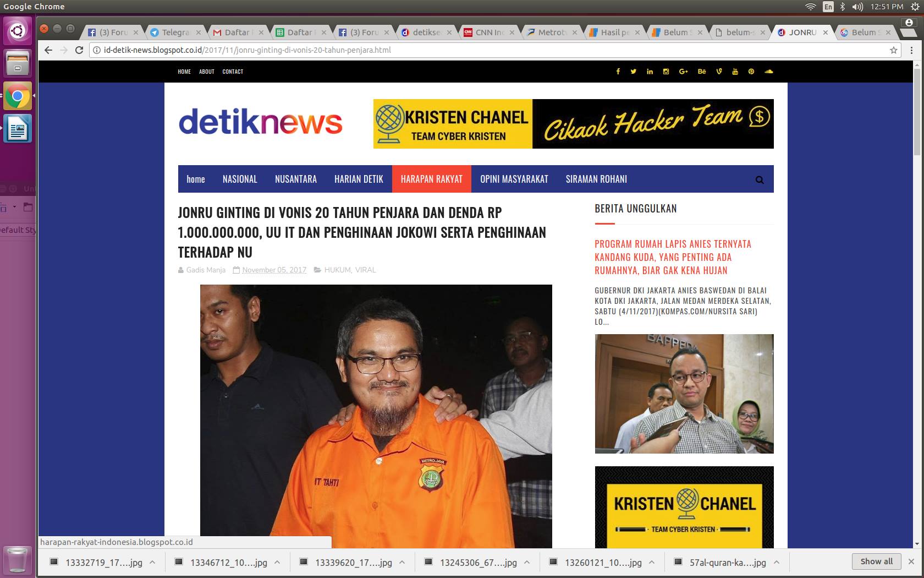The width and height of the screenshot is (924, 578).
Task: Bookmark this page with the star icon
Action: tap(894, 50)
